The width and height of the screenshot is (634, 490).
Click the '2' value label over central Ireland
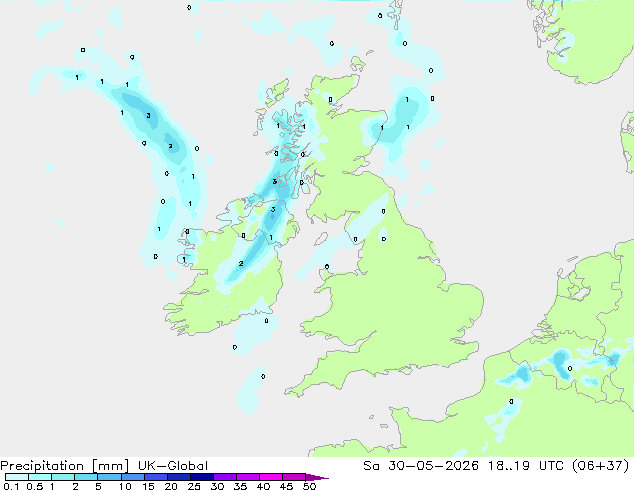[241, 264]
